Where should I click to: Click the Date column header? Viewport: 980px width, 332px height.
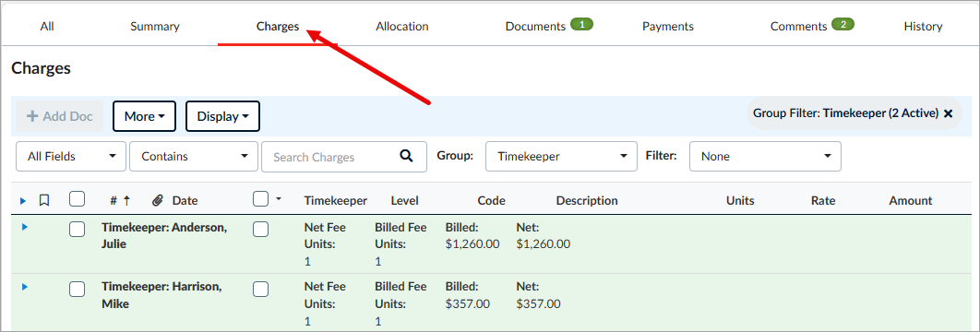pyautogui.click(x=185, y=200)
